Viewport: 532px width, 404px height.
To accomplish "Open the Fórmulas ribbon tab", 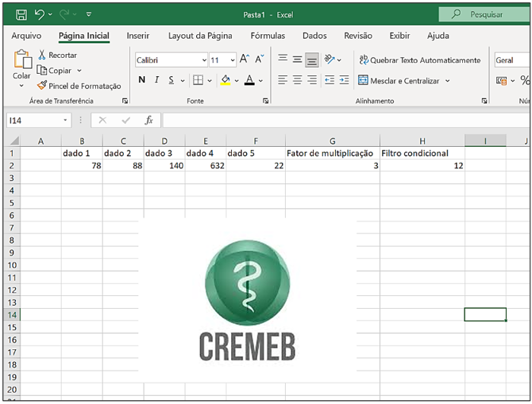I will [x=268, y=36].
